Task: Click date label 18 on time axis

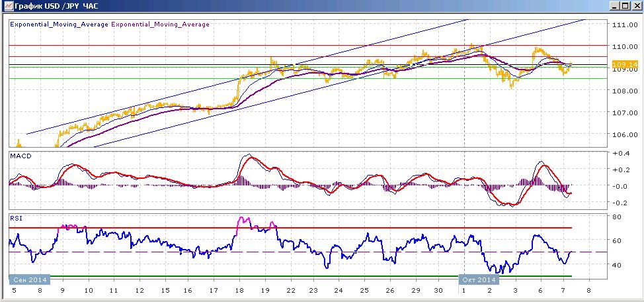Action: pos(239,291)
